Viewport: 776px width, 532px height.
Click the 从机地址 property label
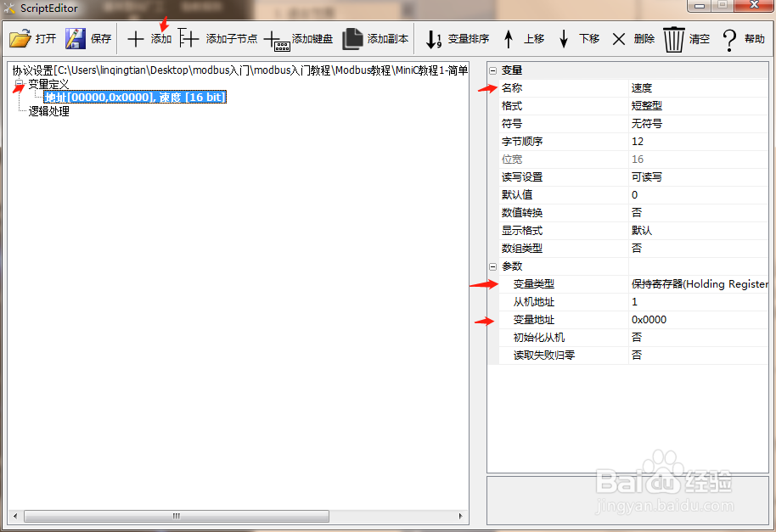533,301
